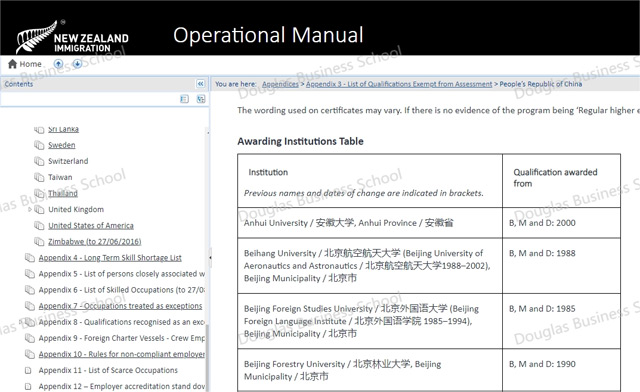Collapse the Contents panel with double-chevron
The height and width of the screenshot is (392, 640).
click(200, 84)
